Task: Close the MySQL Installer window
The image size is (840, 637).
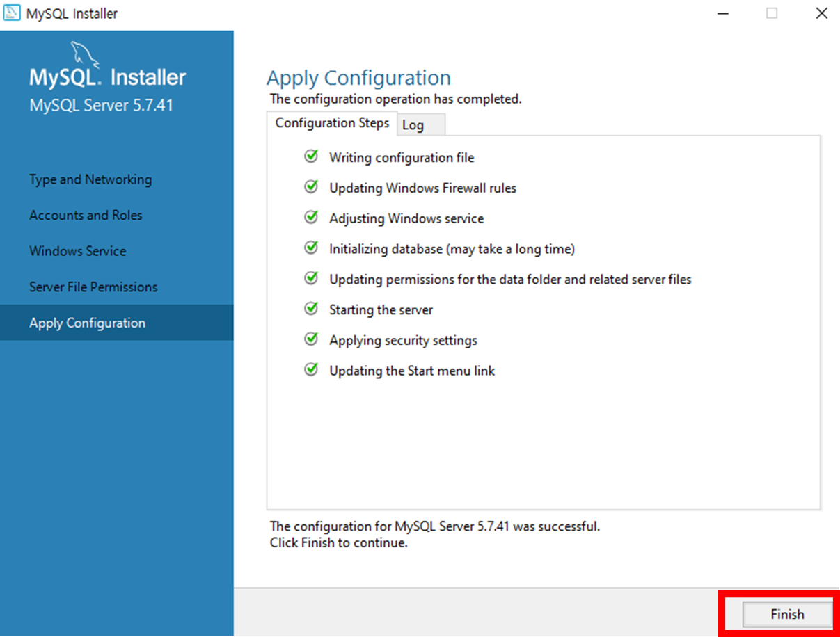Action: 821,13
